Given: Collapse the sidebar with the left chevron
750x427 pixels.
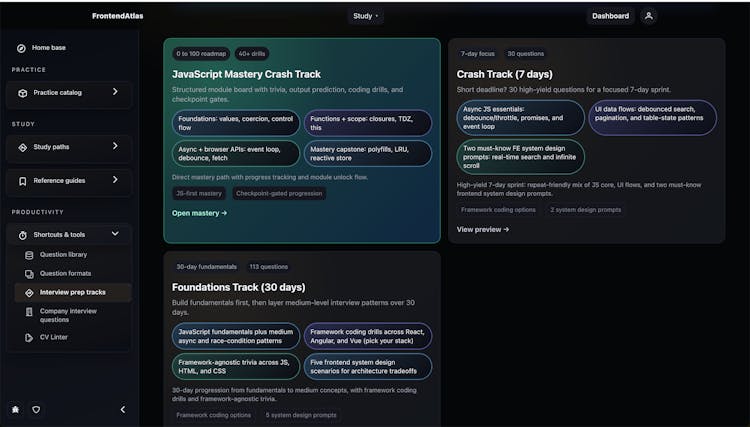Looking at the screenshot, I should [x=123, y=409].
